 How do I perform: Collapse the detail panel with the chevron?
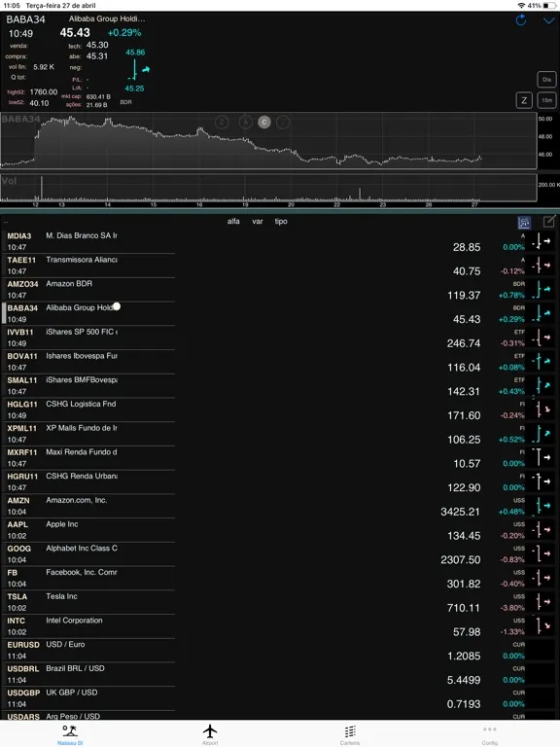[x=549, y=20]
